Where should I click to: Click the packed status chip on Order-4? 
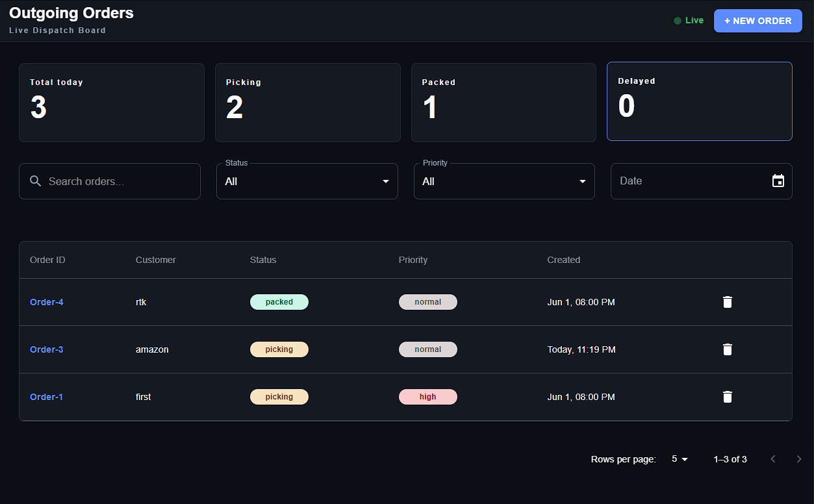click(x=279, y=302)
